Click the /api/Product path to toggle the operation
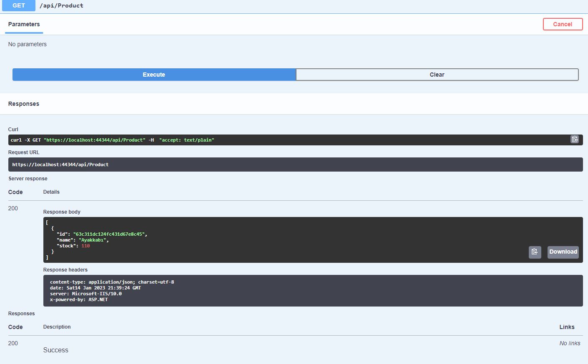Image resolution: width=588 pixels, height=364 pixels. coord(62,5)
